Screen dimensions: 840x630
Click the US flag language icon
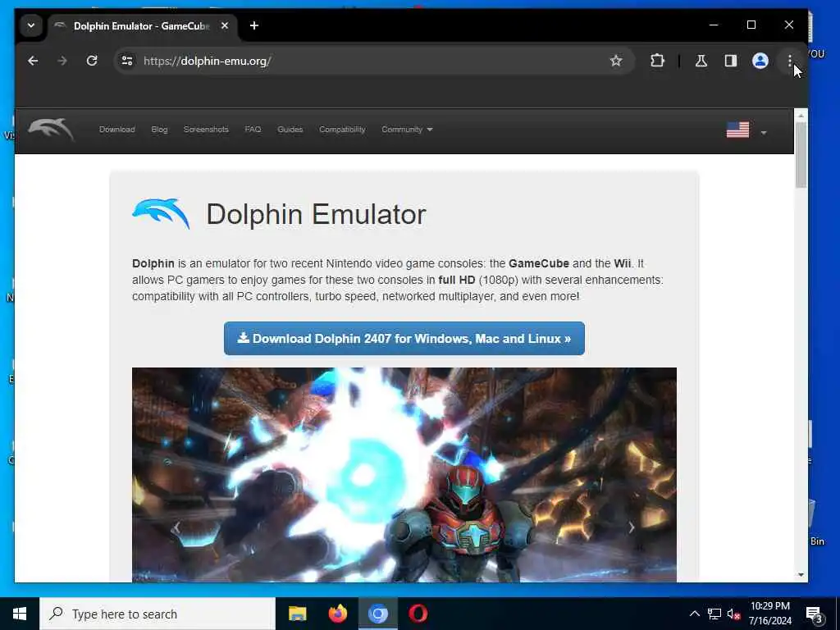737,130
